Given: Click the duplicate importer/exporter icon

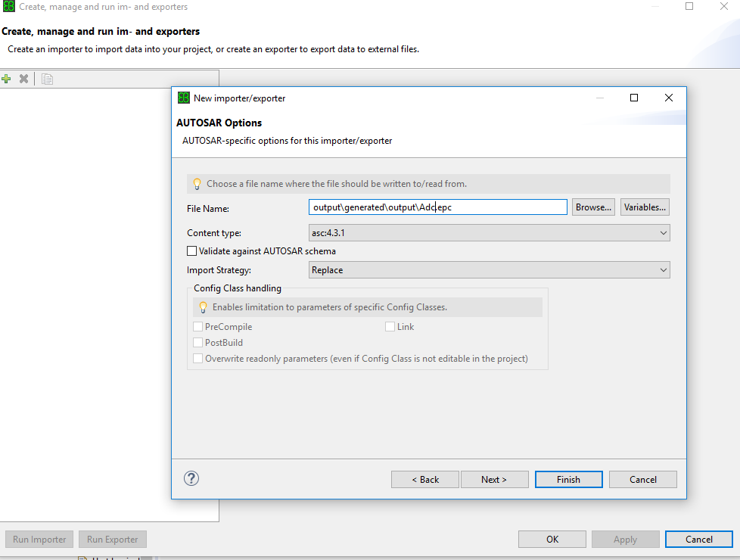Looking at the screenshot, I should [x=47, y=79].
